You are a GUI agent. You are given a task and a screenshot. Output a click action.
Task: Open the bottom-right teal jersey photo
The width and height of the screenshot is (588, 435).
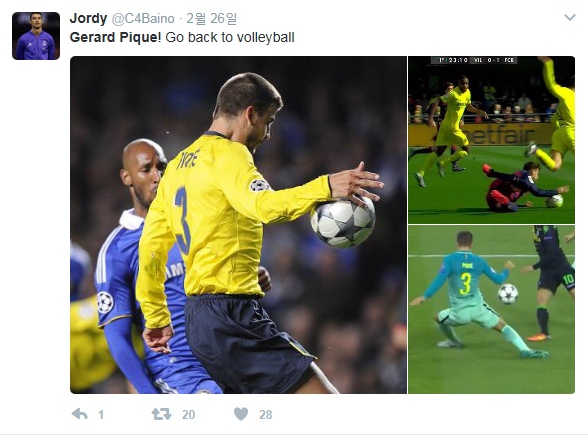[491, 310]
